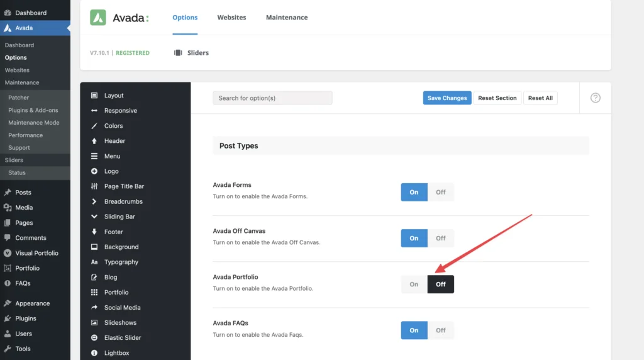Switch Avada FAQs to Off
Viewport: 644px width, 360px height.
441,330
